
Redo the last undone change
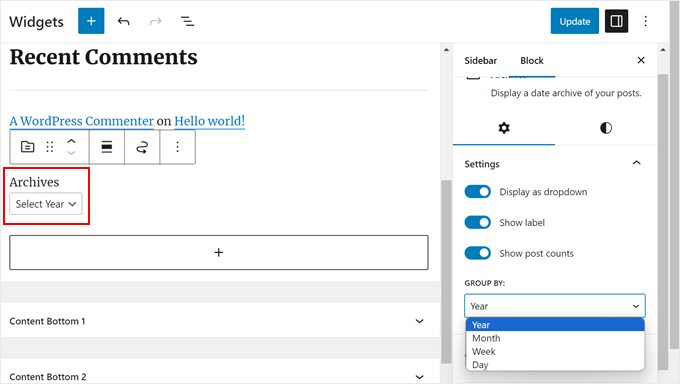(x=156, y=21)
